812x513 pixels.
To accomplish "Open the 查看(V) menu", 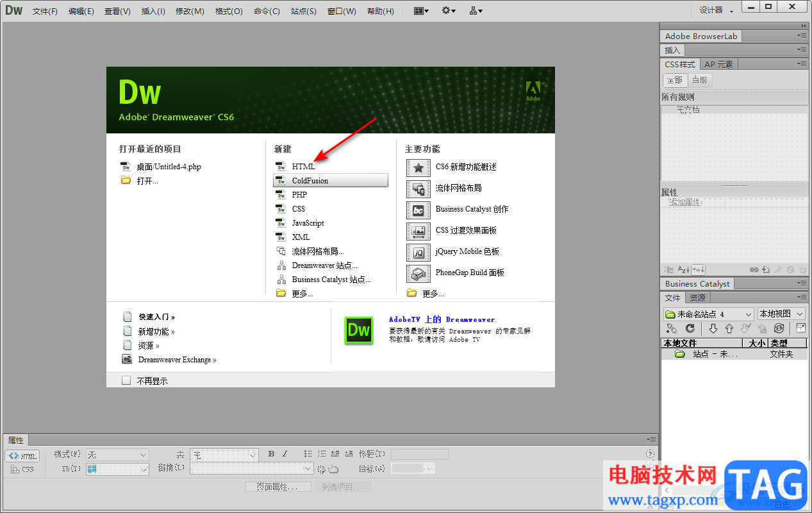I will (118, 11).
